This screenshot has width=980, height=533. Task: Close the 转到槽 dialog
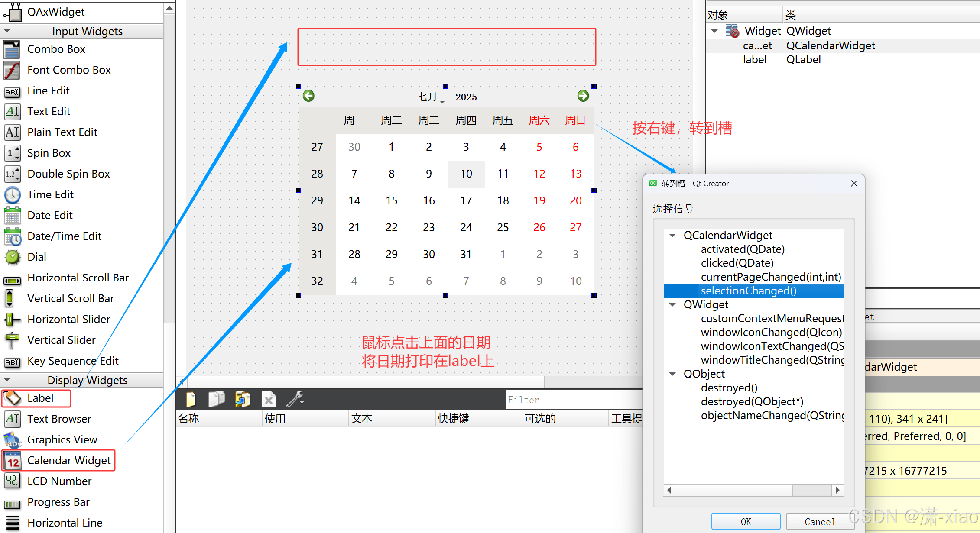[x=854, y=184]
